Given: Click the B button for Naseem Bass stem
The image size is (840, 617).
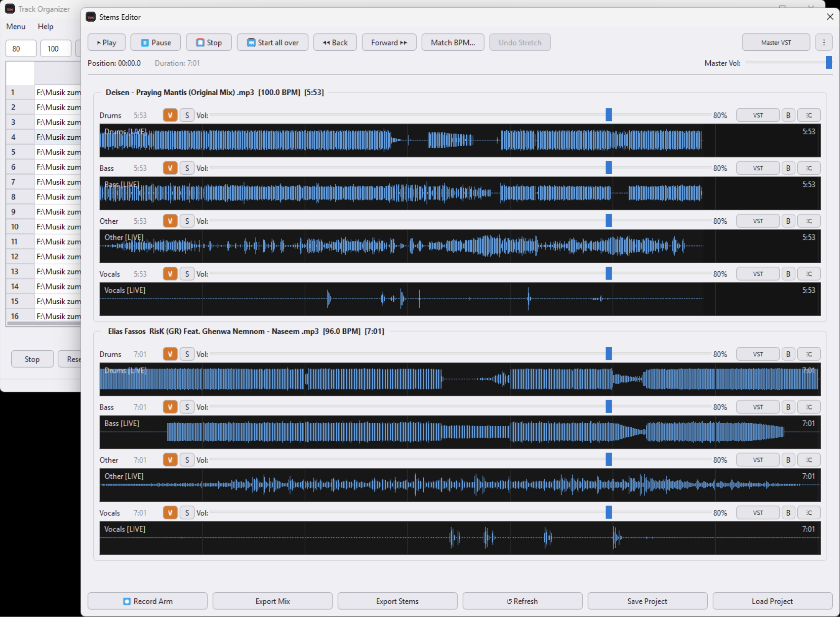Looking at the screenshot, I should pos(788,407).
